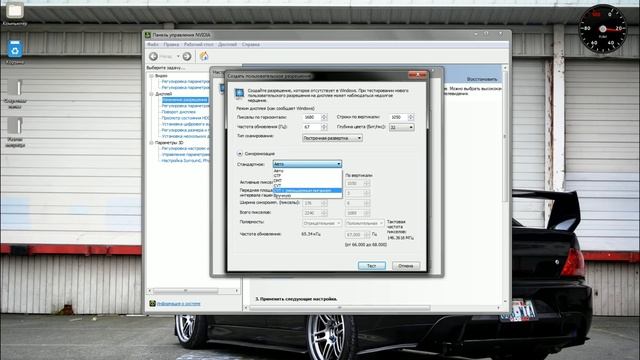Click the spinner beside refresh rate field
The width and height of the screenshot is (640, 360).
[x=324, y=127]
